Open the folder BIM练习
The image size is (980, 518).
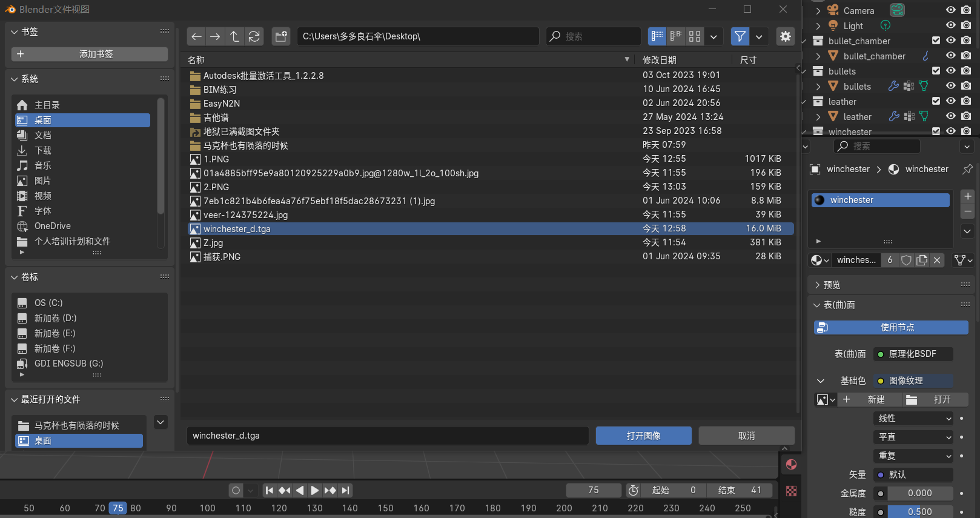pyautogui.click(x=491, y=90)
